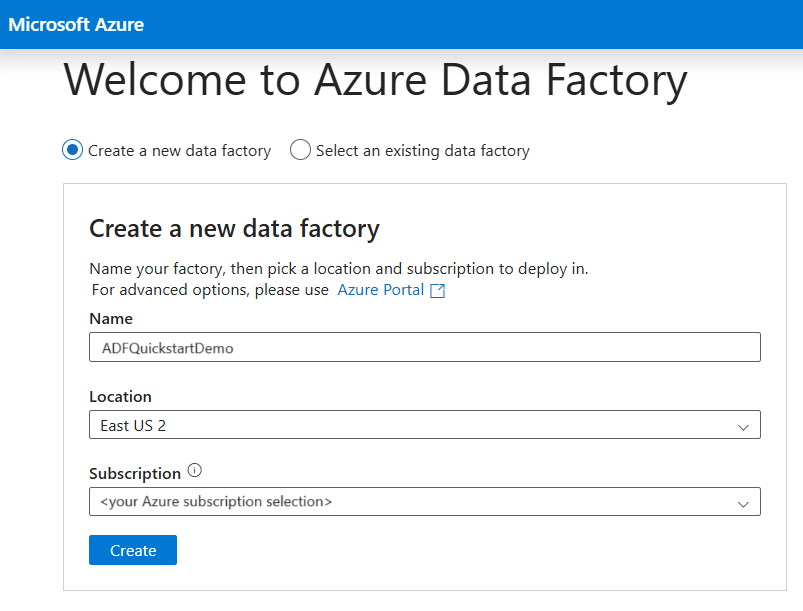Image resolution: width=803 pixels, height=611 pixels.
Task: Click the Microsoft Azure logo in the header
Action: coord(76,24)
